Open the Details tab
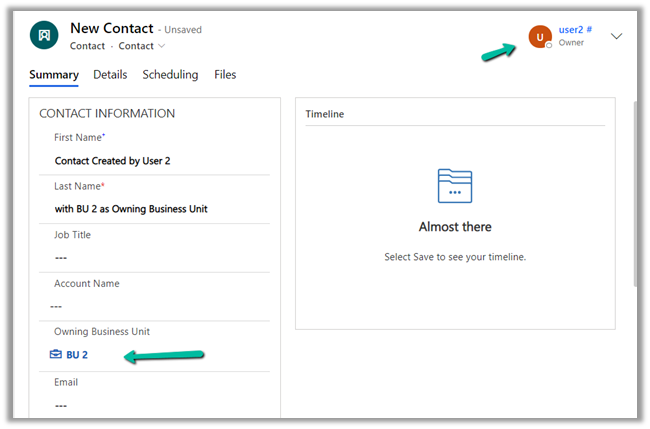 pyautogui.click(x=110, y=75)
